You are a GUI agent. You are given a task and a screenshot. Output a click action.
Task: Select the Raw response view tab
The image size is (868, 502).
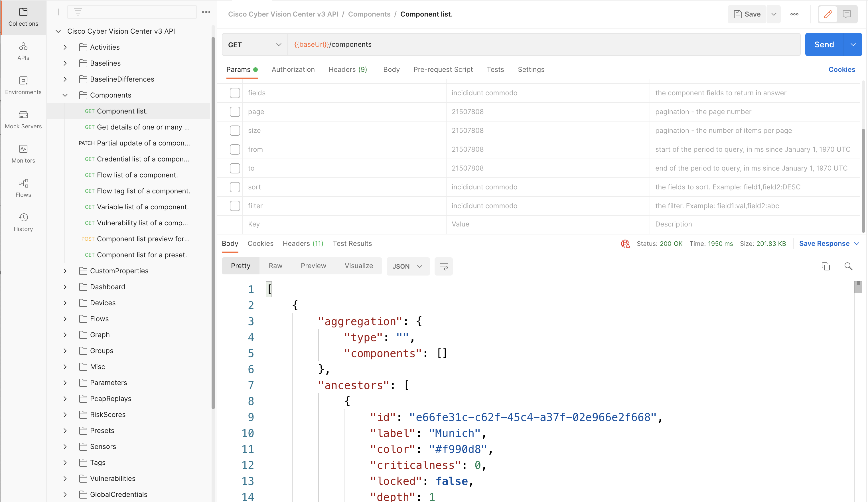275,266
